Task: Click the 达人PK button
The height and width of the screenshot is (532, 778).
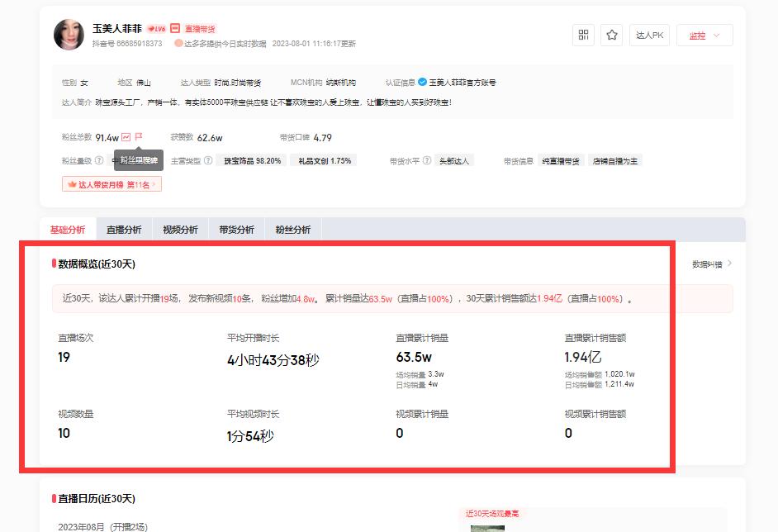Action: [x=649, y=36]
